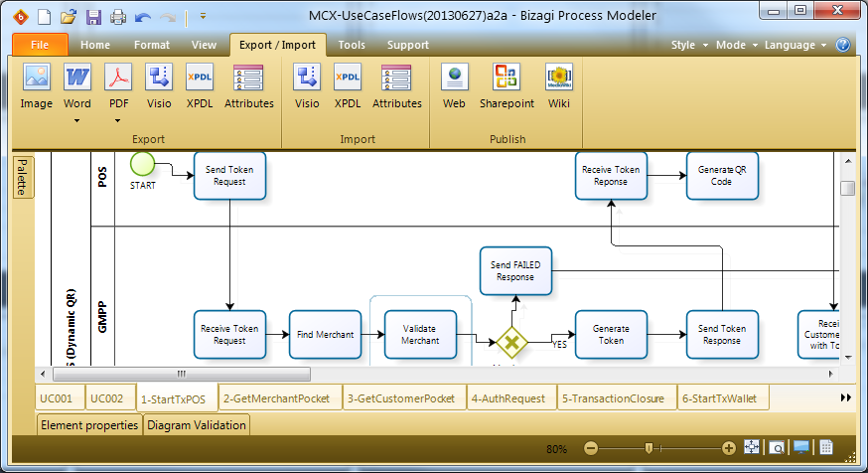Screen dimensions: 868x473
Task: Click the Wiki publish icon
Action: (559, 79)
